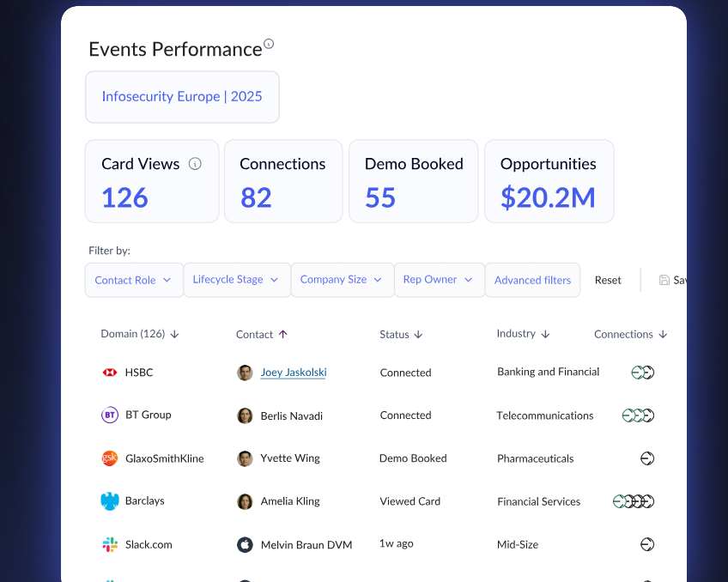Open the Advanced filters button

point(532,280)
